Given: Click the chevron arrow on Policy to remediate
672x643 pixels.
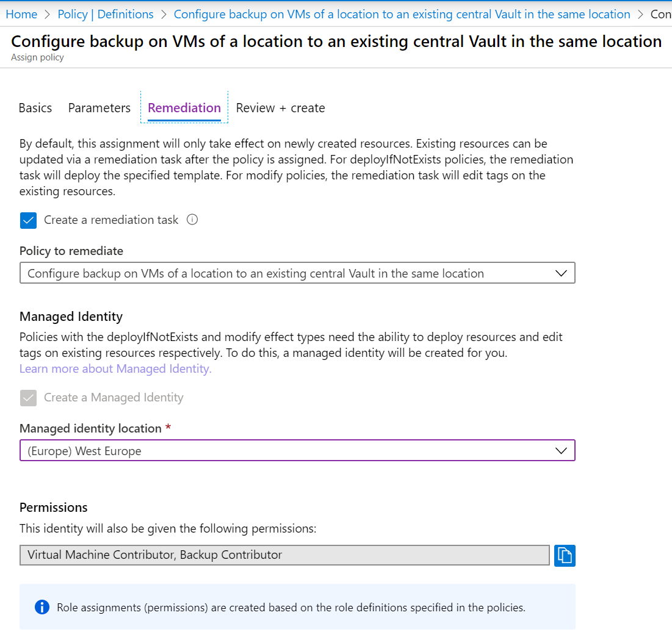Looking at the screenshot, I should pos(562,273).
